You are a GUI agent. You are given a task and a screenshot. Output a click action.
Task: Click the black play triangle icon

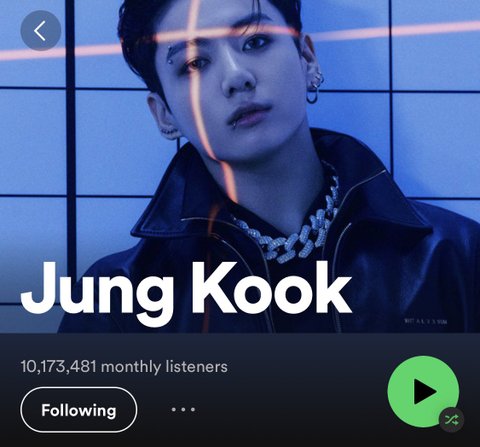coord(425,391)
